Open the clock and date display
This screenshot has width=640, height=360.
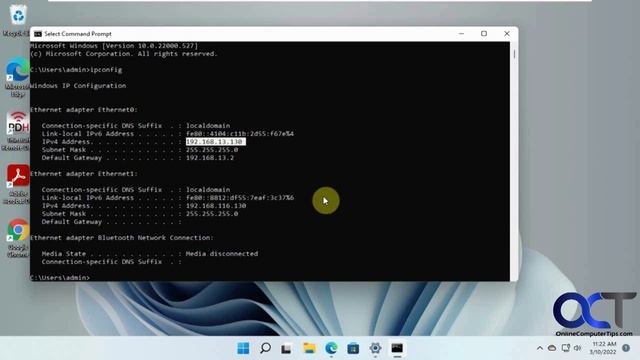pos(603,348)
